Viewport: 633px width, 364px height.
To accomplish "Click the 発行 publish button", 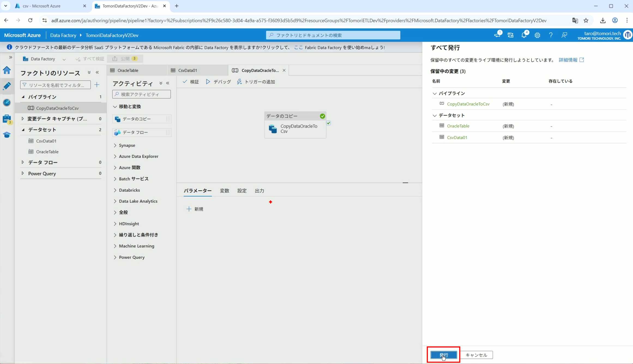I will pyautogui.click(x=444, y=355).
